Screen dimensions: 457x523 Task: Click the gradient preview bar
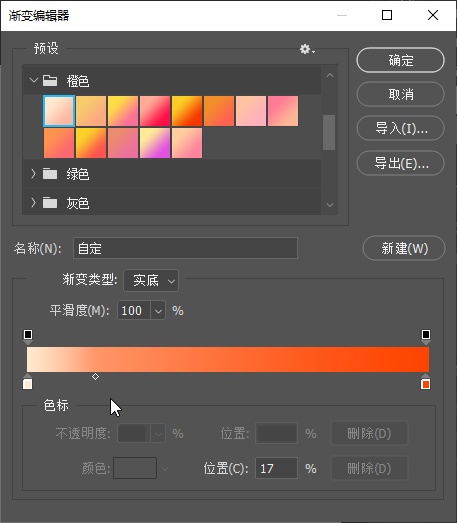(x=228, y=360)
